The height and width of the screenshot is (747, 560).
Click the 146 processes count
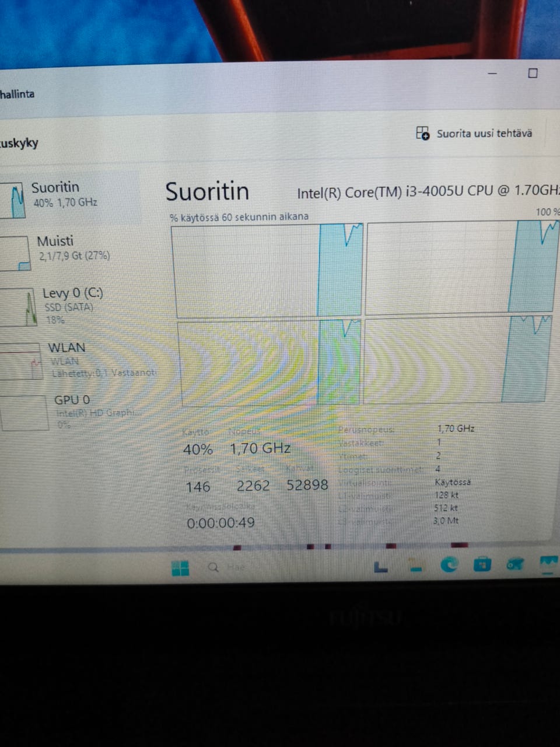198,487
